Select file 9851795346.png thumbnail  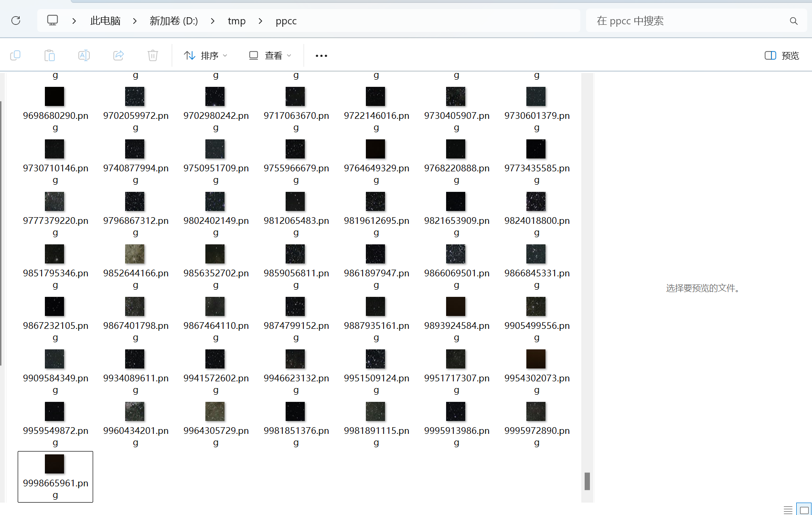(54, 254)
